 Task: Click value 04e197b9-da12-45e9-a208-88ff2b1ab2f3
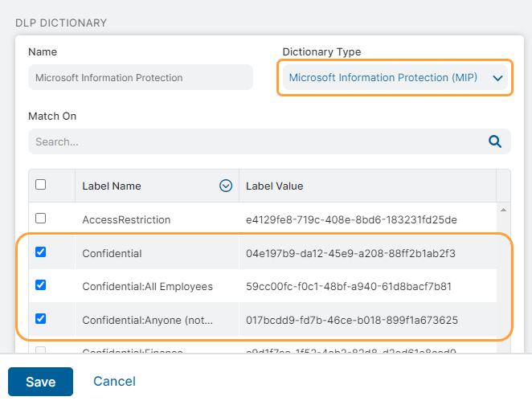coord(351,253)
